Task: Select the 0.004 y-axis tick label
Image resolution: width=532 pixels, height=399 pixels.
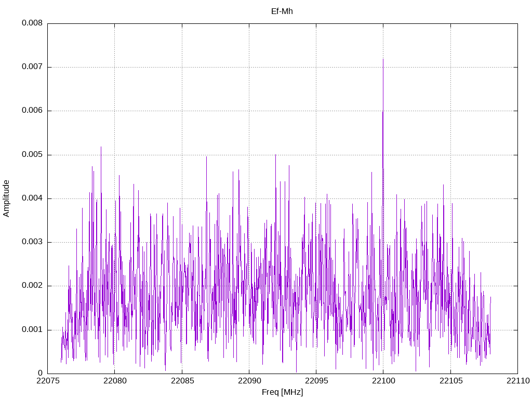Action: (32, 198)
